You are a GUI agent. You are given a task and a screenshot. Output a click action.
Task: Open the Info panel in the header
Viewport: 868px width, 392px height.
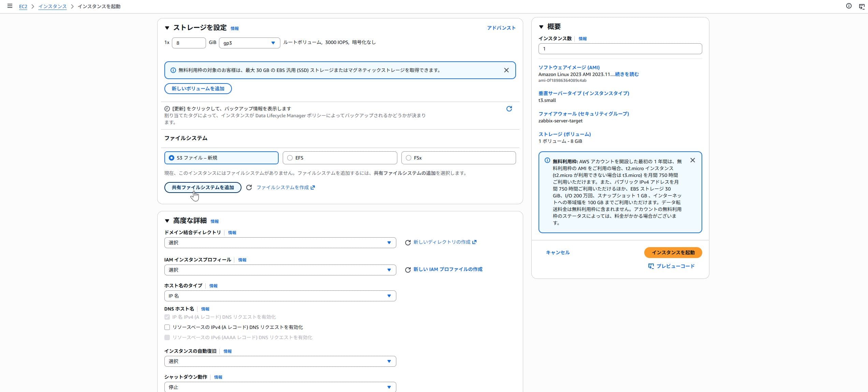point(848,6)
